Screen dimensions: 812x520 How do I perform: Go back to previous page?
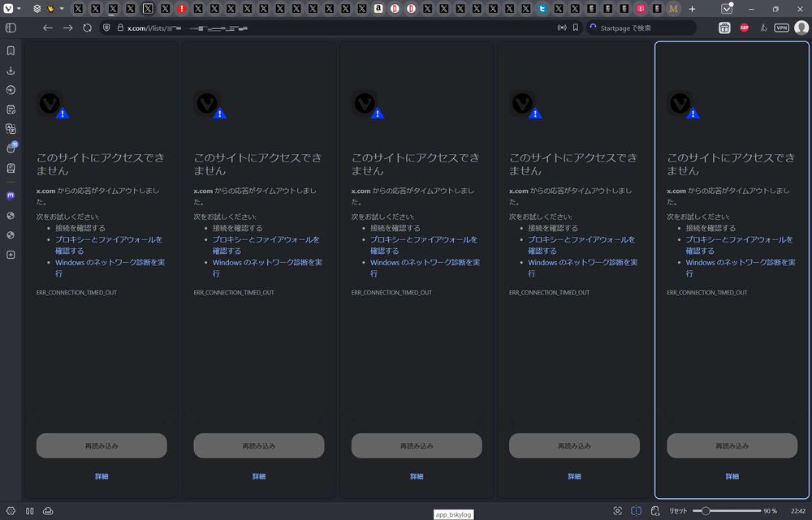[x=48, y=28]
